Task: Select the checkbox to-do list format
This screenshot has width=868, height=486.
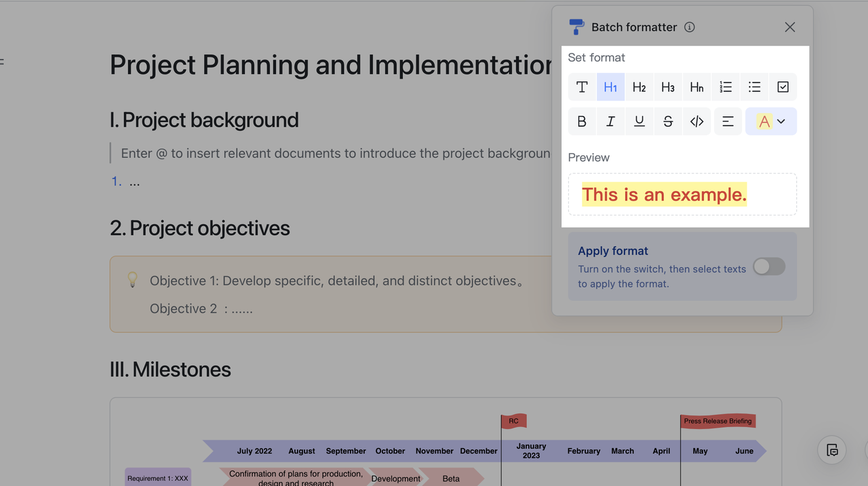Action: [x=783, y=87]
